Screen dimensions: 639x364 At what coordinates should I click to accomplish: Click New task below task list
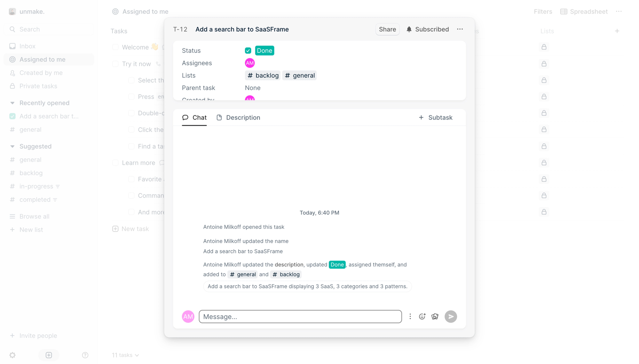[130, 229]
